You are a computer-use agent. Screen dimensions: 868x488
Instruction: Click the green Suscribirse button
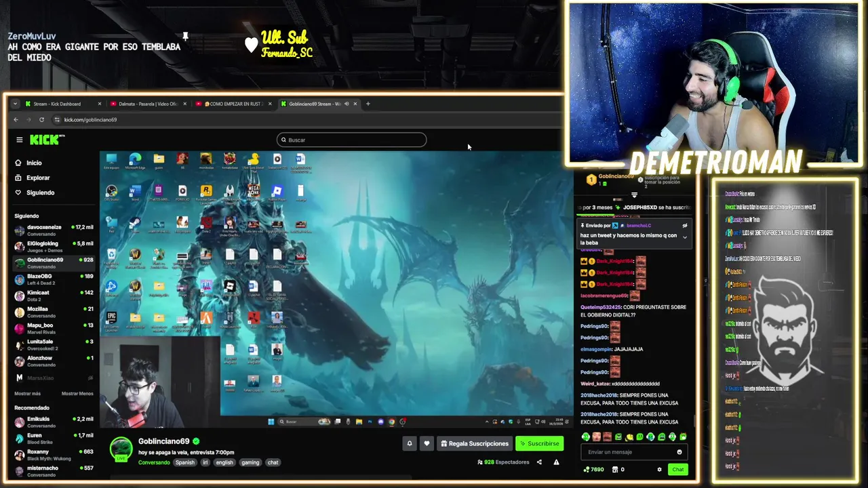click(x=540, y=443)
